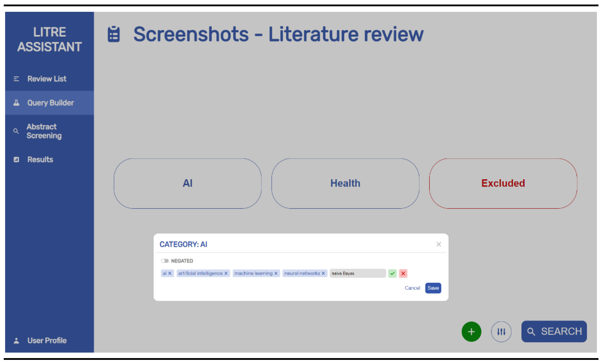The width and height of the screenshot is (603, 364).
Task: Open Review List in sidebar
Action: point(46,79)
